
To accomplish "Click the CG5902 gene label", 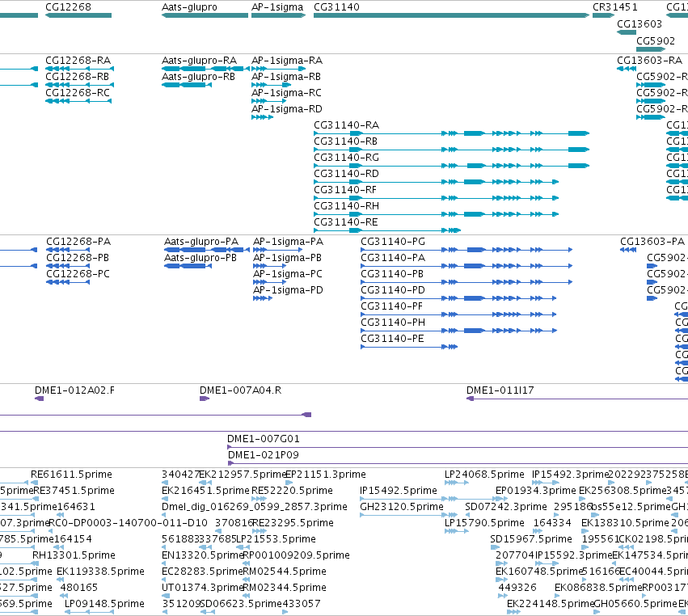I will tap(656, 40).
